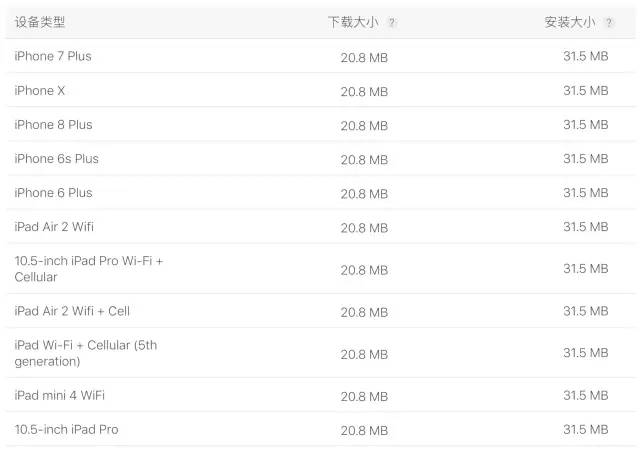Screen dimensions: 640x458
Task: Select the iPad mini 4 WiFi row
Action: (x=320, y=395)
